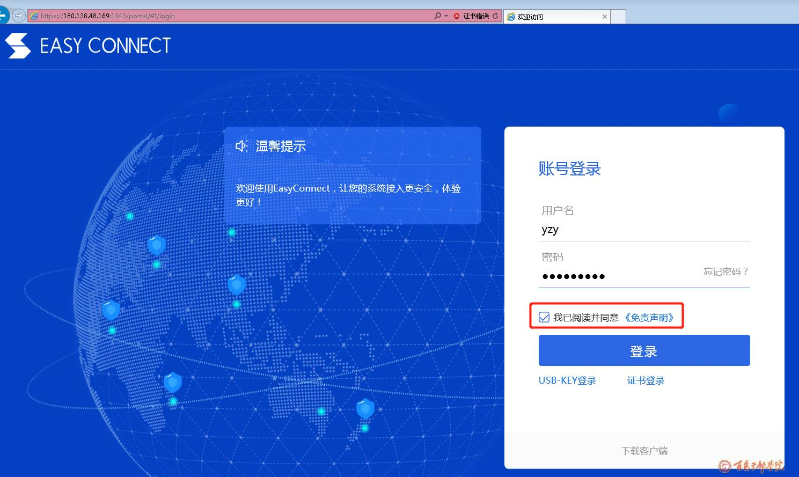
Task: Click the Easy Connect logo icon
Action: tap(18, 46)
